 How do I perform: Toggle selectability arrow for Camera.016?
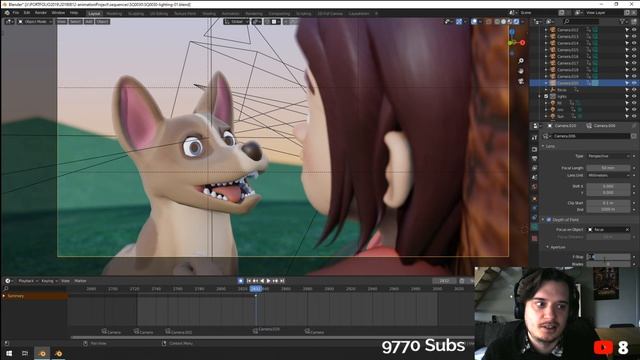tap(627, 56)
